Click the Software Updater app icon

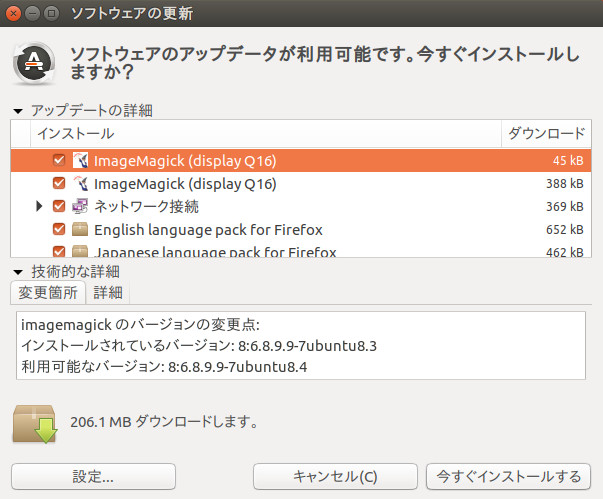34,63
